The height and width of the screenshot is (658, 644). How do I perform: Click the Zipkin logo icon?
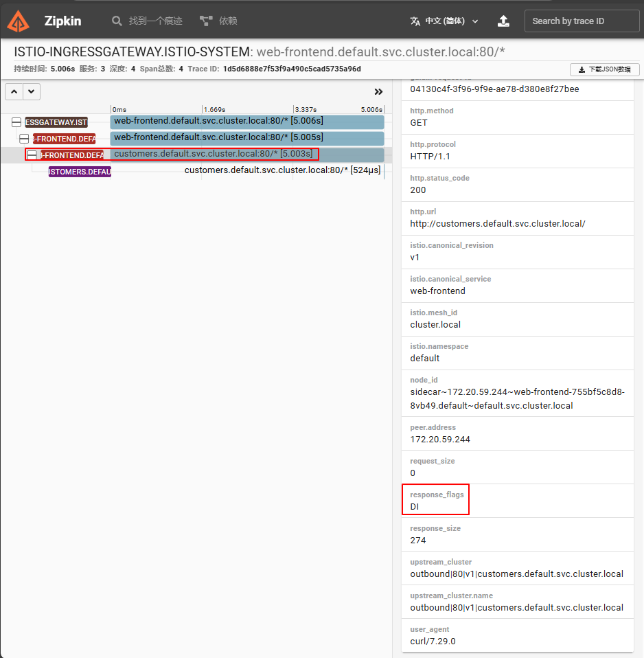pyautogui.click(x=18, y=21)
